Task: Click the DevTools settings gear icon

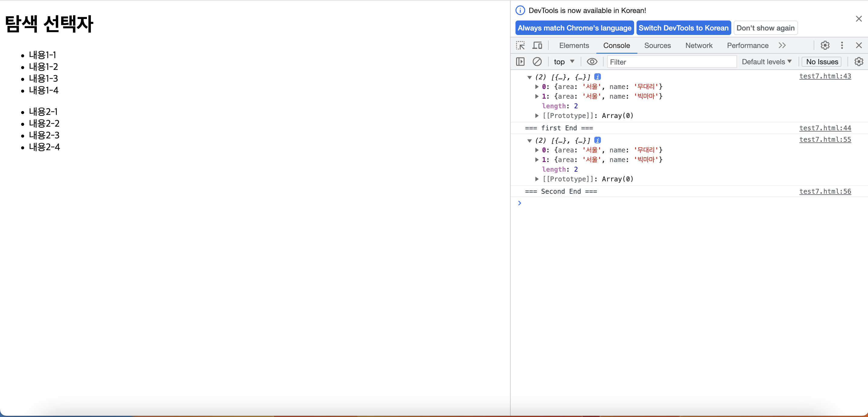Action: tap(824, 45)
